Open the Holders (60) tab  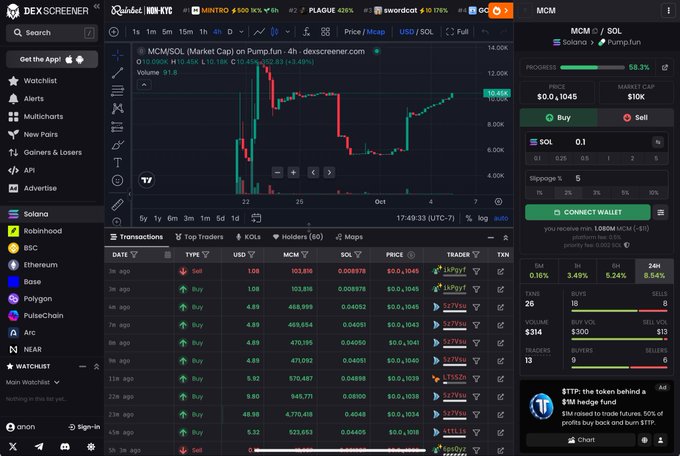298,237
